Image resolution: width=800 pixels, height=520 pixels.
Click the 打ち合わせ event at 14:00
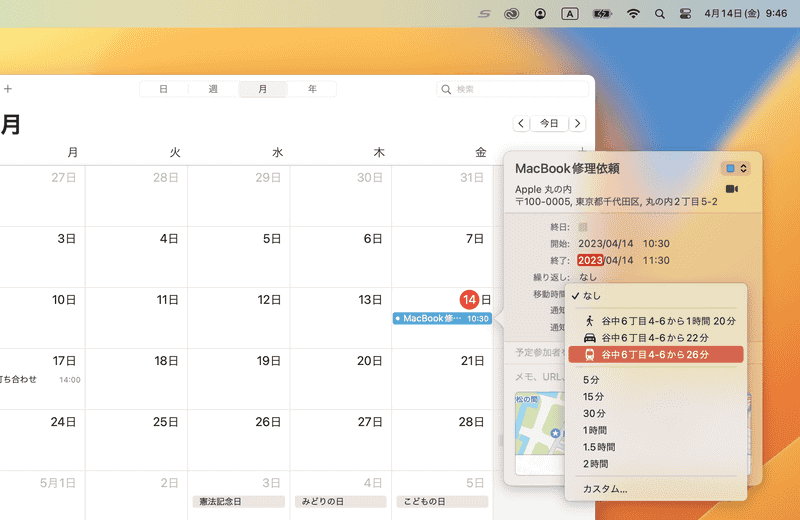[x=40, y=379]
